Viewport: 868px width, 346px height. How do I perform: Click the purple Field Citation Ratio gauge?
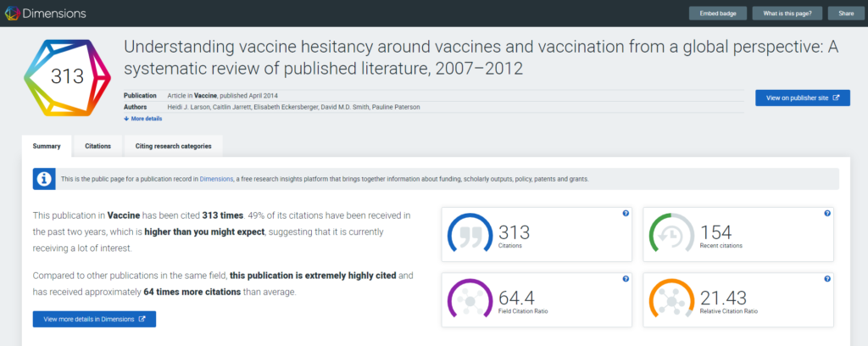[x=470, y=300]
